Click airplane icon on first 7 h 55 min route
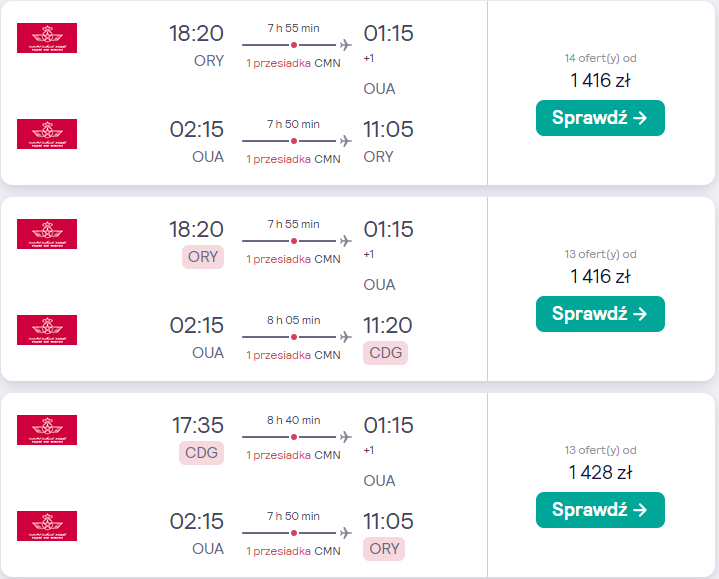This screenshot has height=579, width=719. tap(346, 45)
